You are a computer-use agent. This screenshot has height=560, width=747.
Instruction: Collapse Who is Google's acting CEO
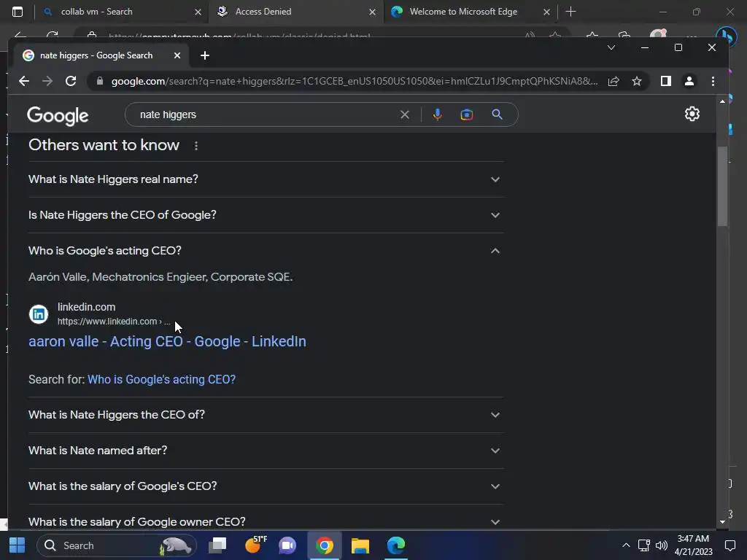(266, 251)
